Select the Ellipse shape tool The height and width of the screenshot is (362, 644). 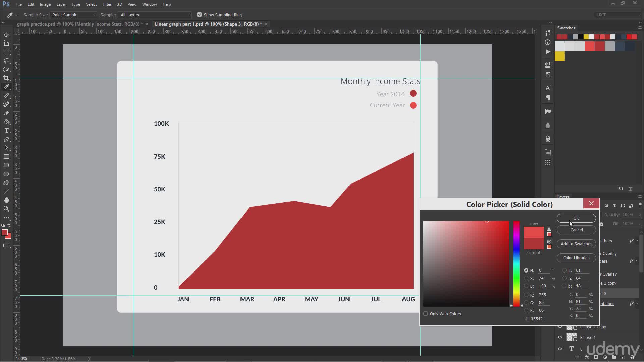click(x=6, y=174)
